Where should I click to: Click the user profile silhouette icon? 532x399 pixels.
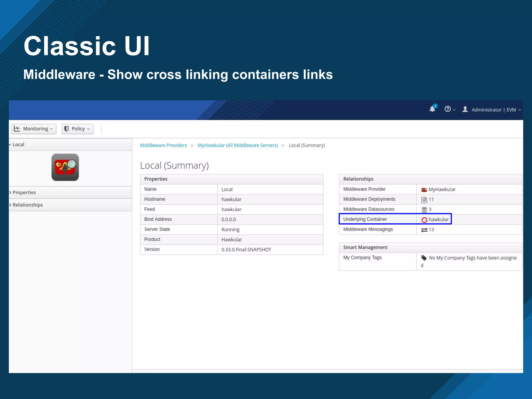coord(465,109)
